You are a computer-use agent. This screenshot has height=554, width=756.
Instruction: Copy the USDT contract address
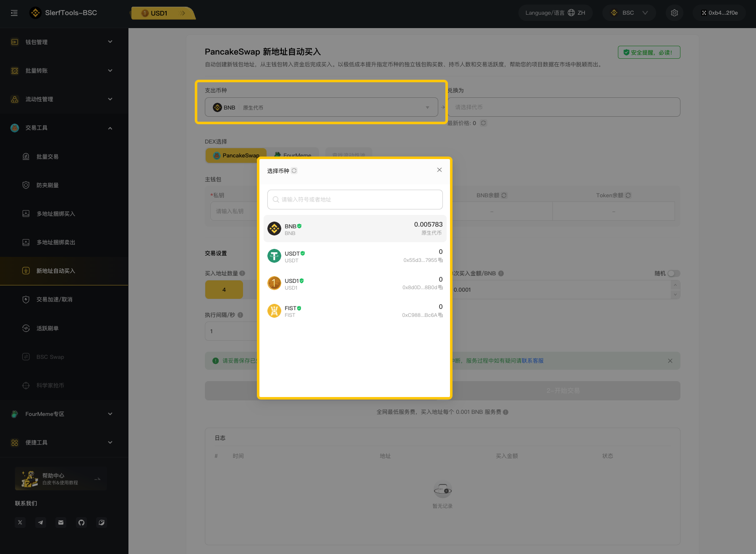pyautogui.click(x=440, y=260)
